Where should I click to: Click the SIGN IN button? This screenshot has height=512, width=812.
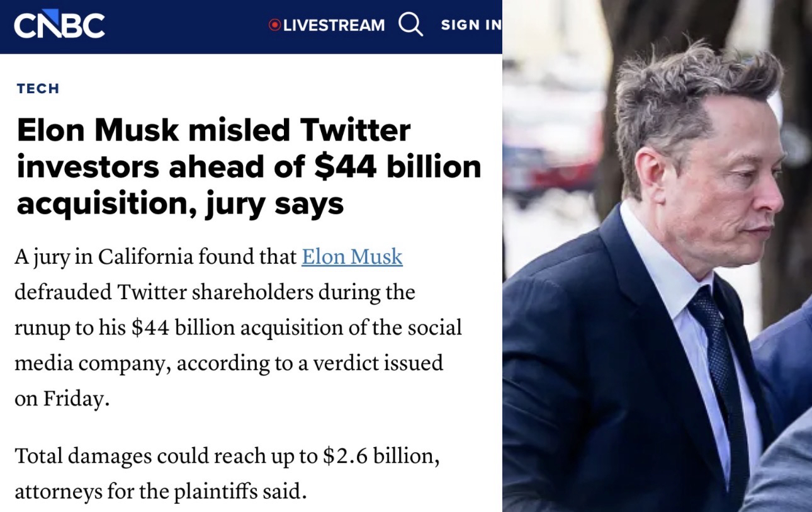(471, 25)
